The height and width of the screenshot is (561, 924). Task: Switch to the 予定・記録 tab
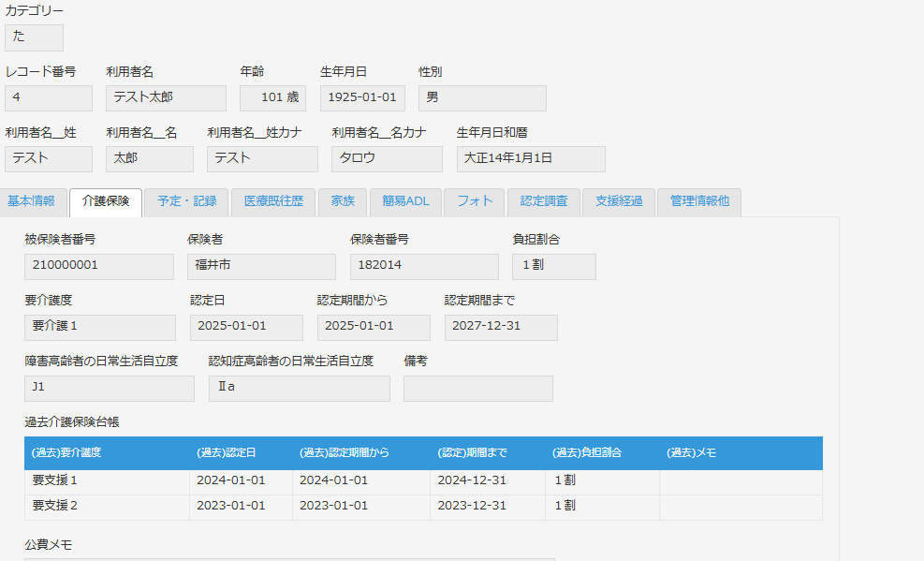[x=186, y=201]
